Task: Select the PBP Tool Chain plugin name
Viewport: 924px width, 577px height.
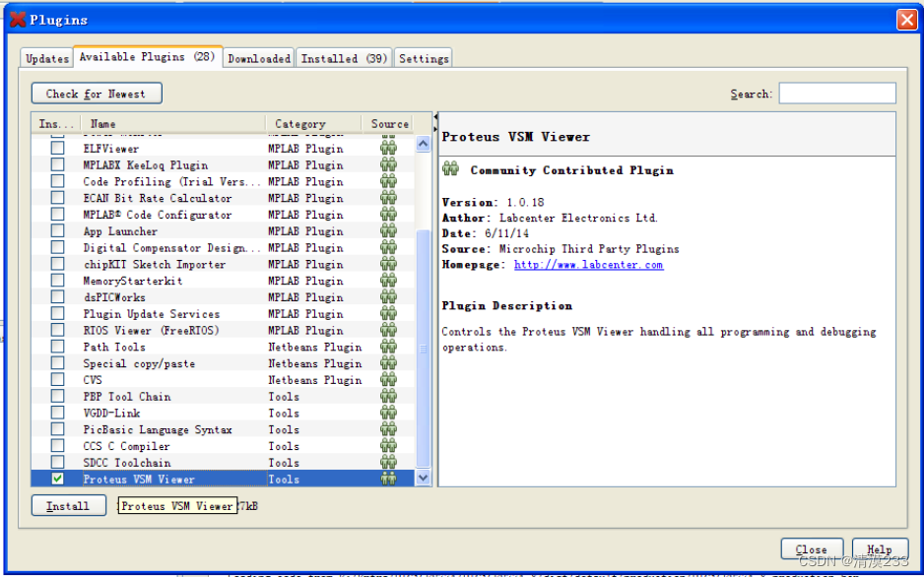Action: (x=127, y=396)
